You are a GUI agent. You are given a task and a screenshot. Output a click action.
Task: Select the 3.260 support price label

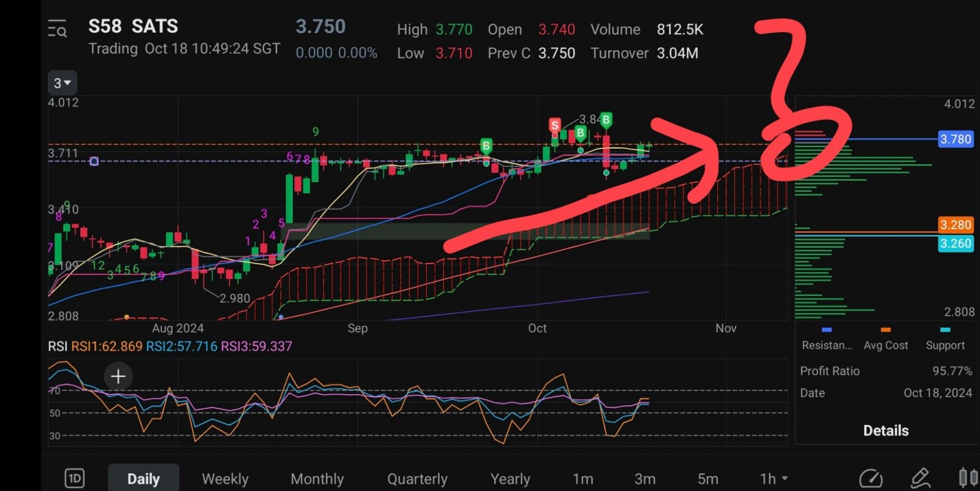[956, 243]
